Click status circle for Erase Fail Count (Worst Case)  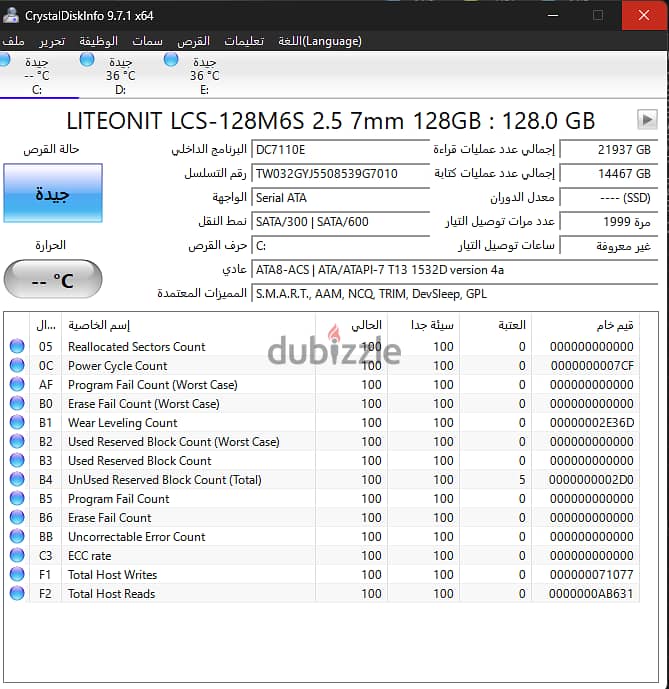[x=17, y=403]
